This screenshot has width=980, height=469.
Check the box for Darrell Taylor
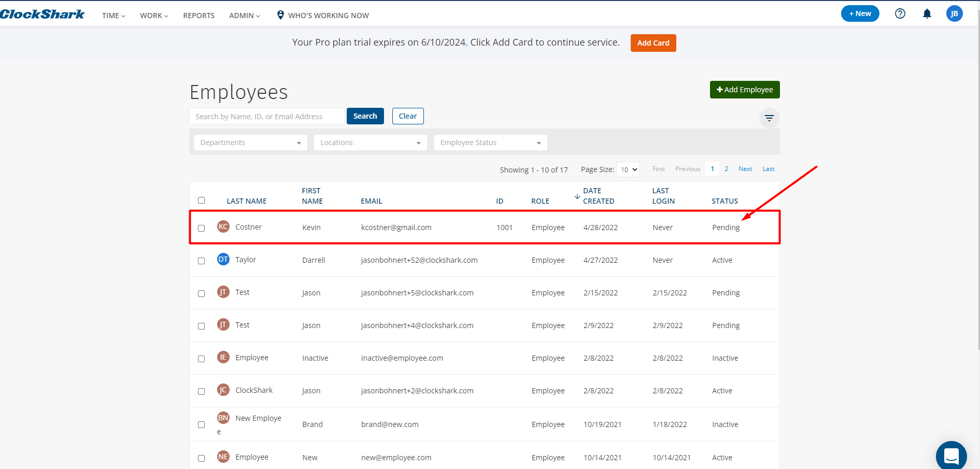pos(202,261)
